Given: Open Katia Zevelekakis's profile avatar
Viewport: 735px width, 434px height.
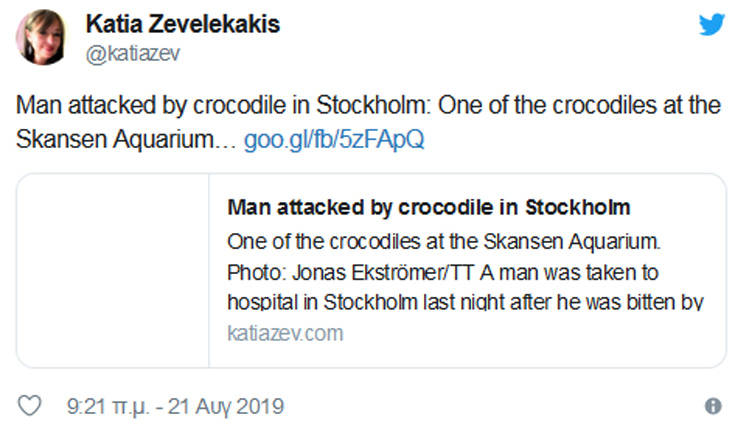Looking at the screenshot, I should pyautogui.click(x=42, y=37).
